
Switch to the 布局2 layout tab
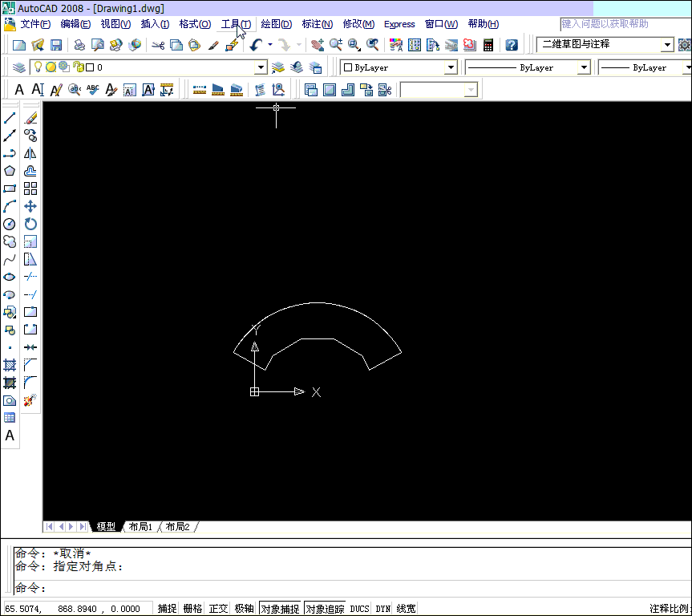click(177, 526)
